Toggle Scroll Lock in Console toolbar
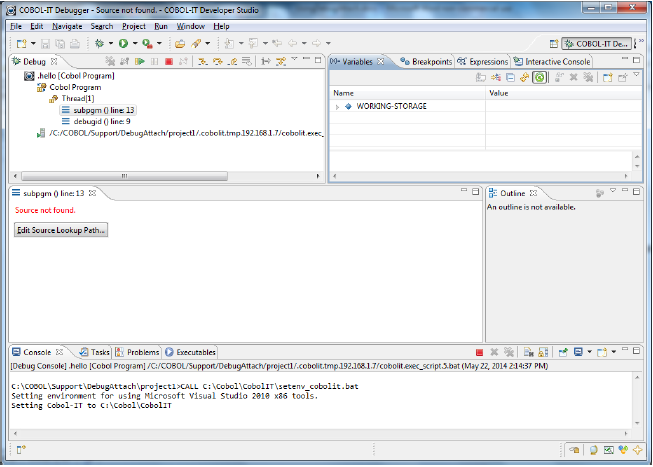Screen dimensions: 653x467 (x=543, y=352)
